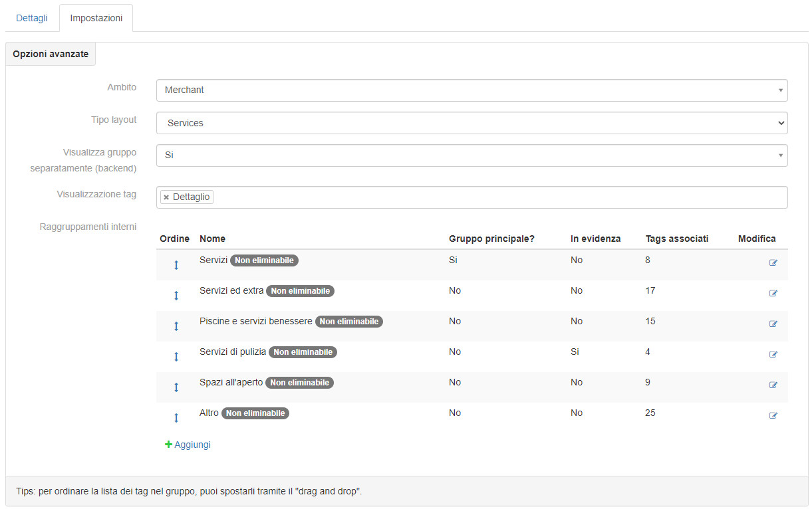
Task: Edit the Servizi ed extra group
Action: pyautogui.click(x=773, y=293)
